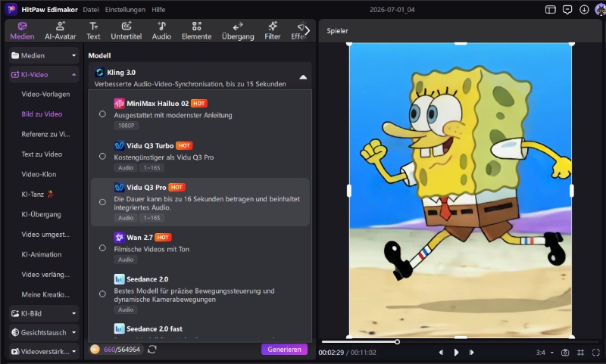Open the feedback message icon
Screen dimensions: 606x364
[x=567, y=10]
